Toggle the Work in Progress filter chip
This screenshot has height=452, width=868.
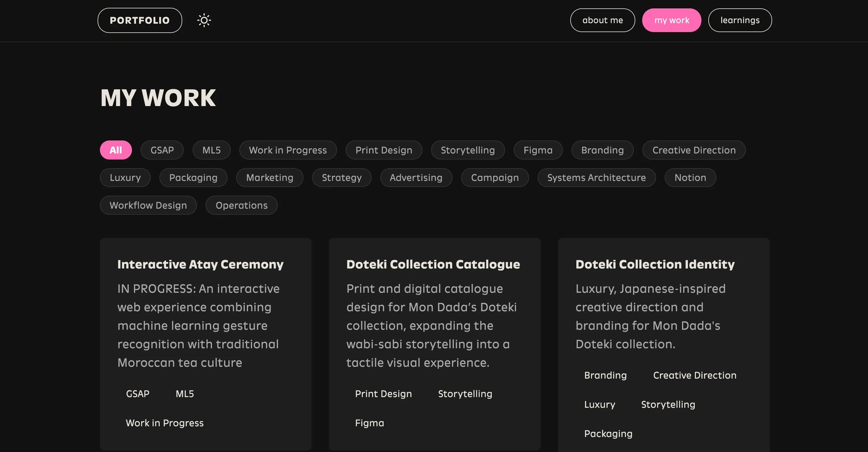click(288, 150)
